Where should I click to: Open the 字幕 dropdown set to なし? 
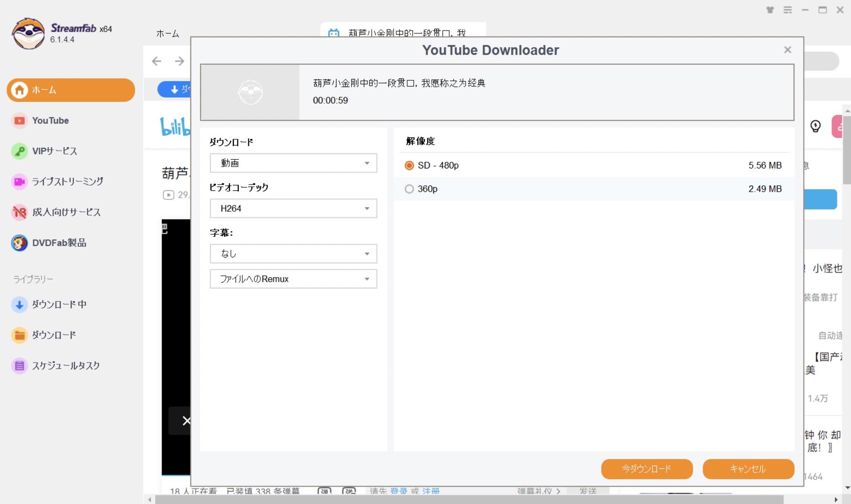tap(294, 253)
